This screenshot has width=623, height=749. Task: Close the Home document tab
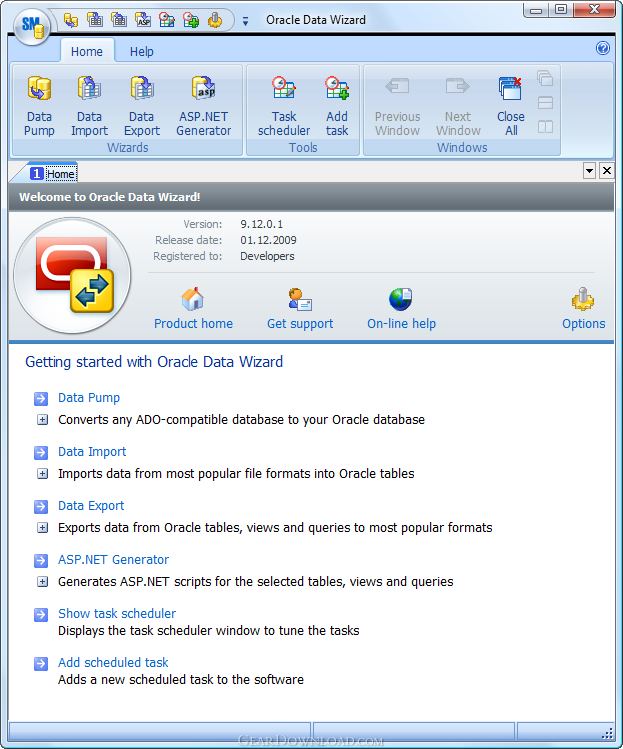pos(607,171)
